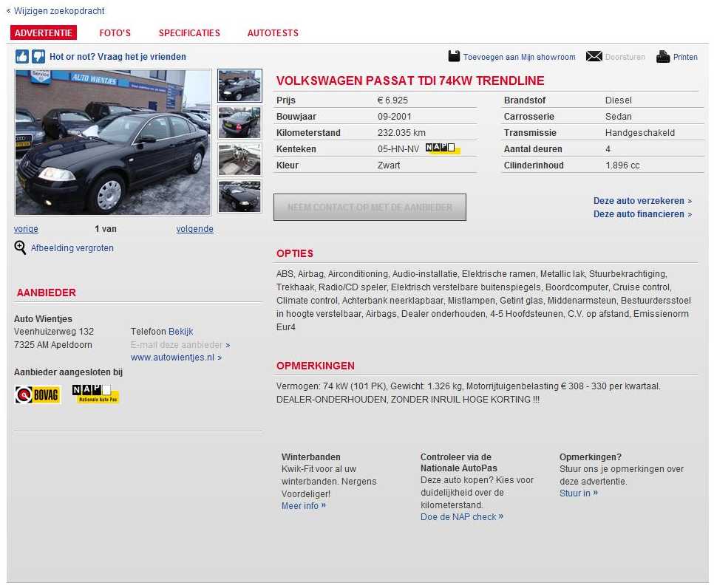Switch to the FOTO'S tab
This screenshot has height=588, width=714.
tap(115, 33)
